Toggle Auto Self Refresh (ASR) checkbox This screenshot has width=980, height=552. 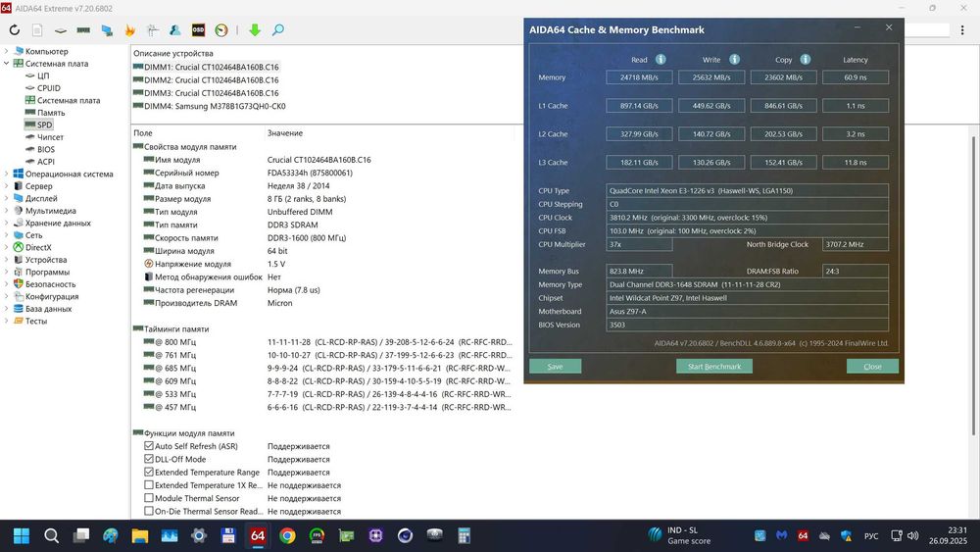click(x=149, y=446)
